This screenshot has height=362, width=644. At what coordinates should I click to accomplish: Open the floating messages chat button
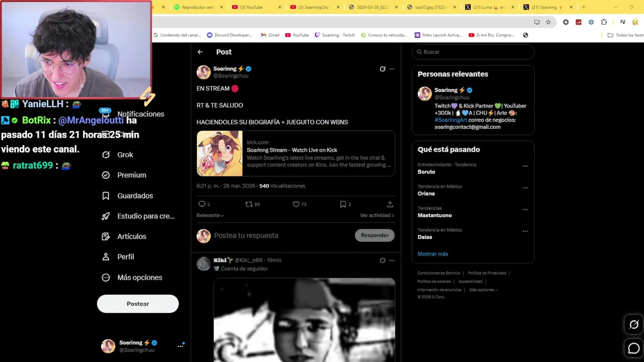(x=634, y=348)
